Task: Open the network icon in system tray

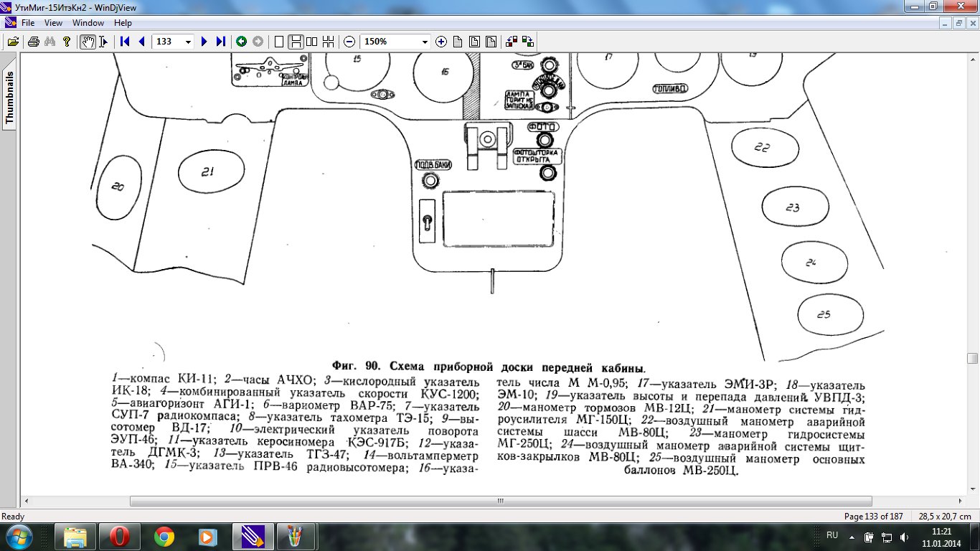Action: [886, 537]
